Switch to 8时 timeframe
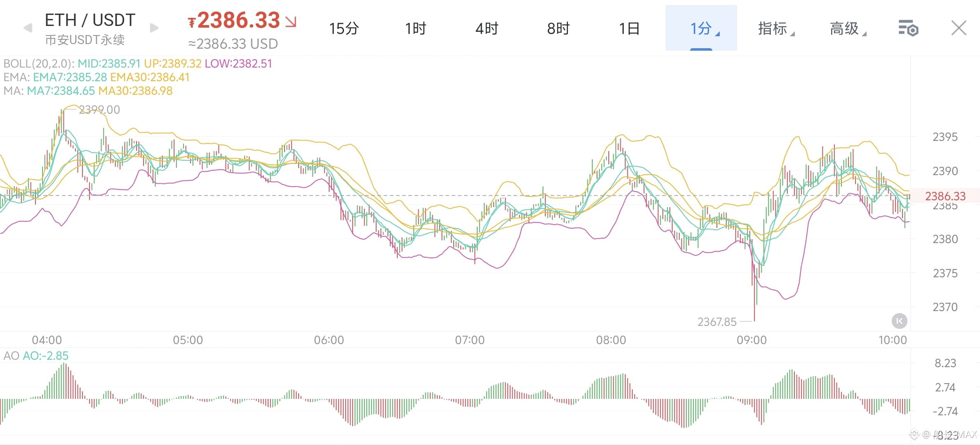The height and width of the screenshot is (445, 980). [558, 28]
